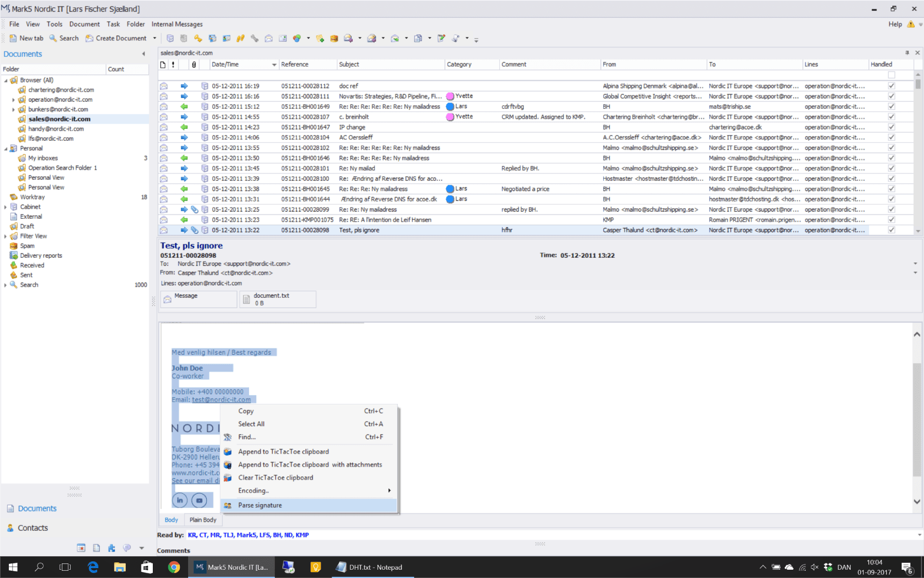Expand the operation@nordic-it.com folder
The width and height of the screenshot is (924, 578).
(14, 100)
